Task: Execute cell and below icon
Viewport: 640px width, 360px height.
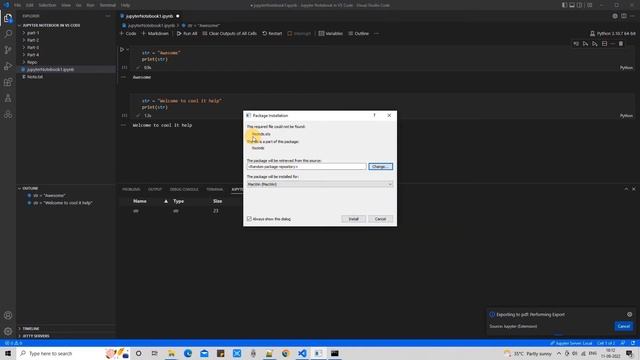Action: [595, 44]
